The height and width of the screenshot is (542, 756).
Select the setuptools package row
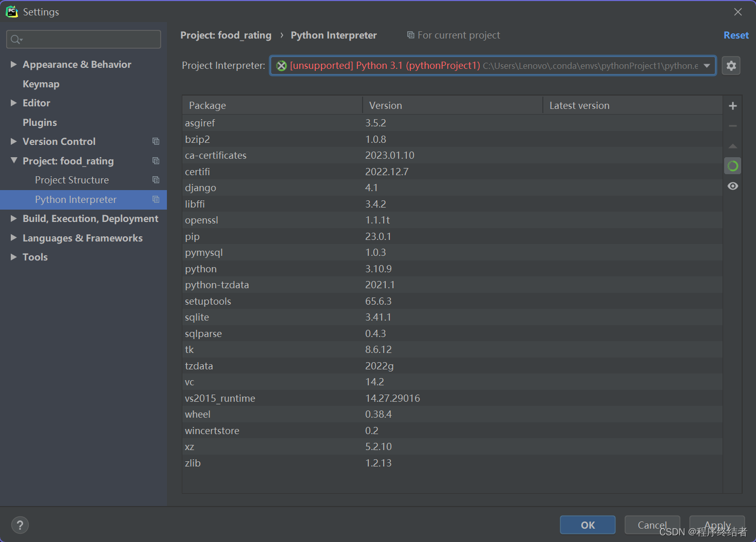452,301
